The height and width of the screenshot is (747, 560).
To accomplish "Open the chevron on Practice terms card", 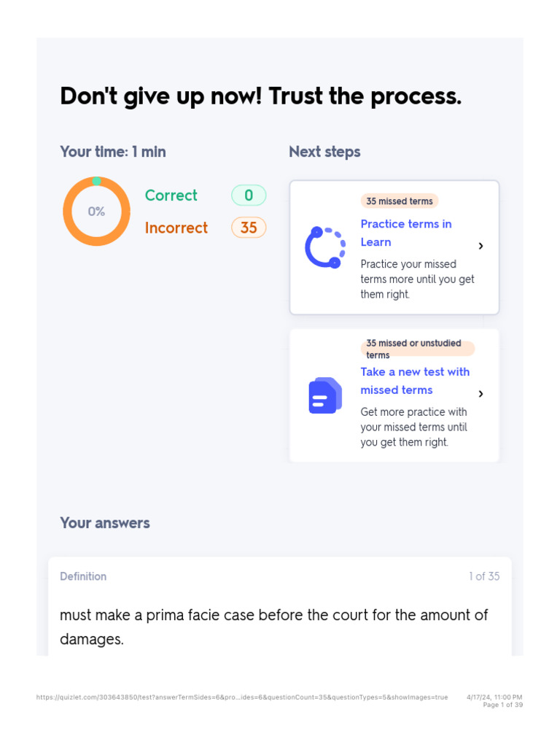I will pos(481,247).
